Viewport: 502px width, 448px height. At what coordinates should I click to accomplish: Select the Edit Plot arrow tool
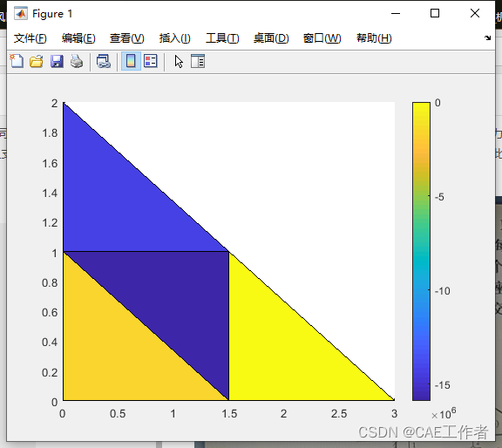click(x=179, y=61)
